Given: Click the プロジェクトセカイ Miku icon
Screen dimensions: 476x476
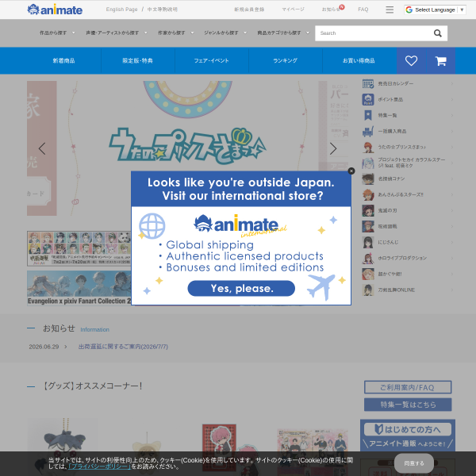Looking at the screenshot, I should click(368, 163).
